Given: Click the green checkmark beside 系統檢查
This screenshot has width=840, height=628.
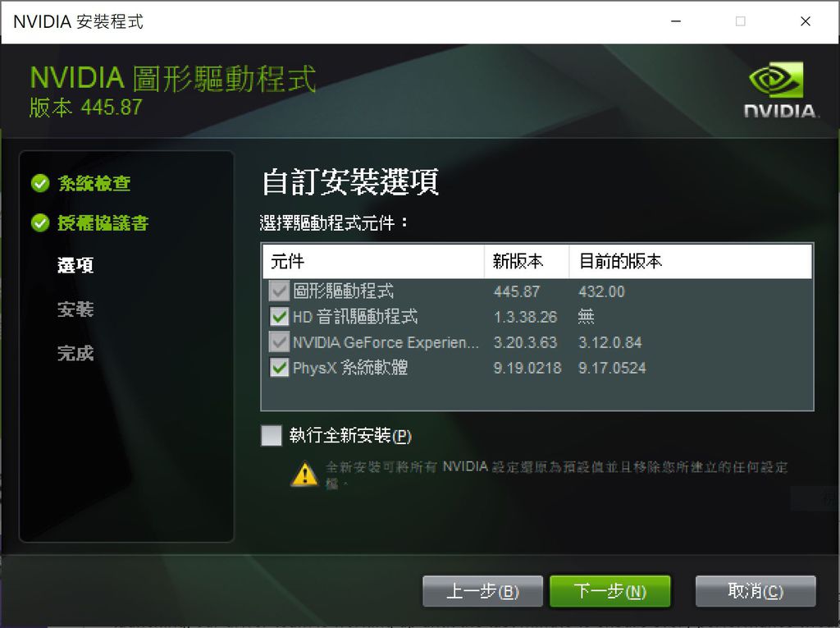Looking at the screenshot, I should coord(40,183).
